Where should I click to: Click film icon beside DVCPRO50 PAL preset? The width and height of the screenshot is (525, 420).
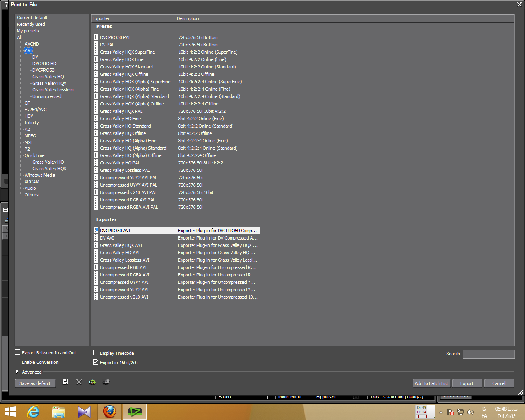pos(96,37)
